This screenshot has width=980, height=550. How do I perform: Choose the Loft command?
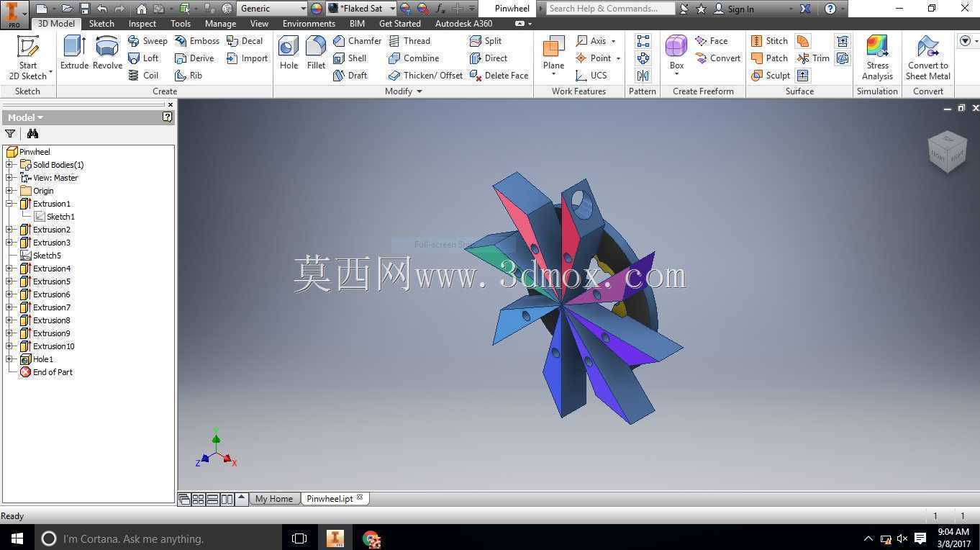click(x=143, y=58)
